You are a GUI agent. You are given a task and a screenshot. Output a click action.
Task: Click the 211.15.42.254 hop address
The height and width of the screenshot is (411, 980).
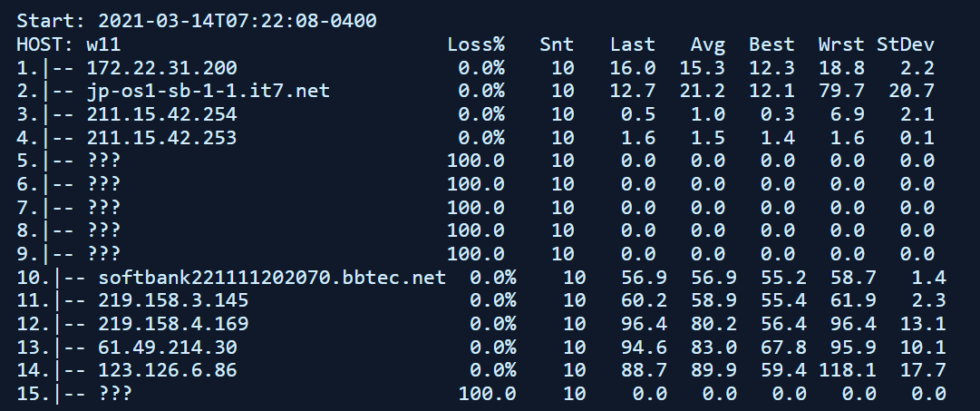click(x=162, y=114)
